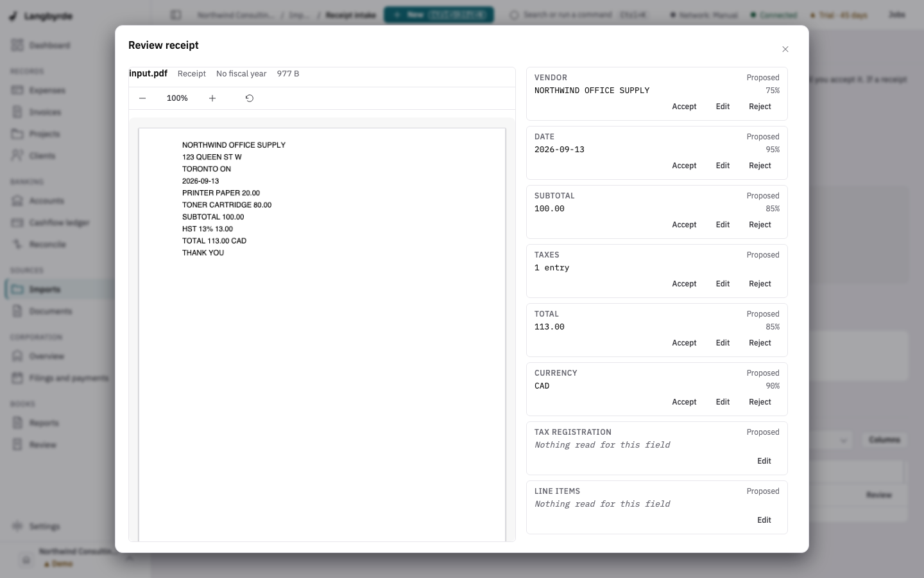Reject the proposed Total value

pos(760,343)
